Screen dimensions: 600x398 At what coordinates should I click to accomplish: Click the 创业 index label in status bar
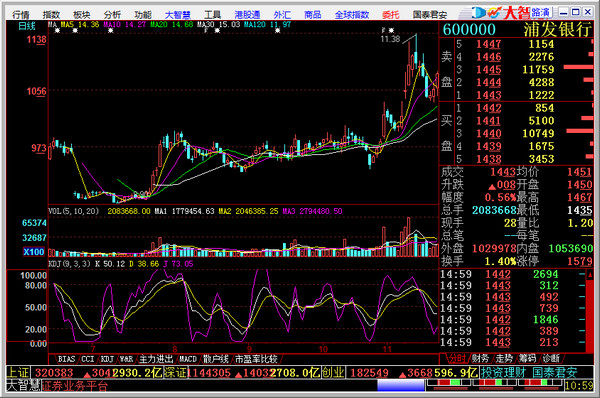(333, 373)
